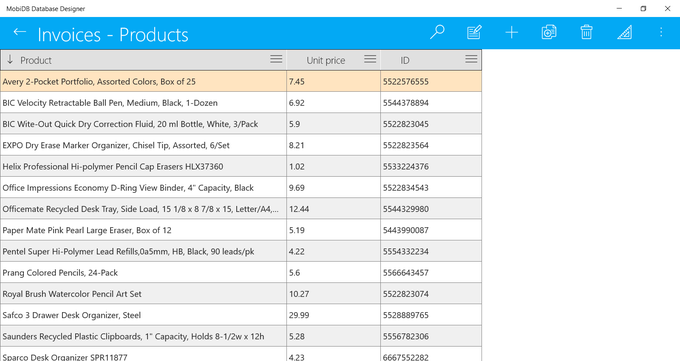Click the ID column header label
Screen dimensions: 680x361
405,60
